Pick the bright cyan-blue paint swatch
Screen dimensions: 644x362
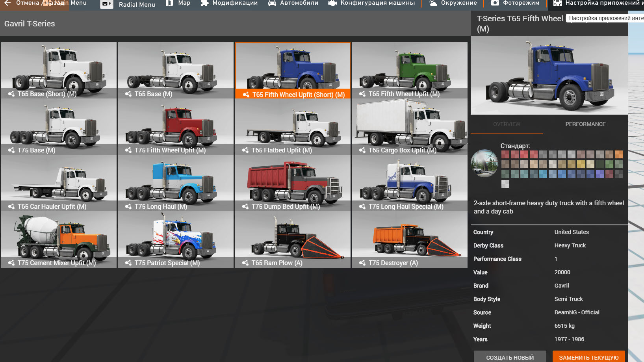(543, 174)
